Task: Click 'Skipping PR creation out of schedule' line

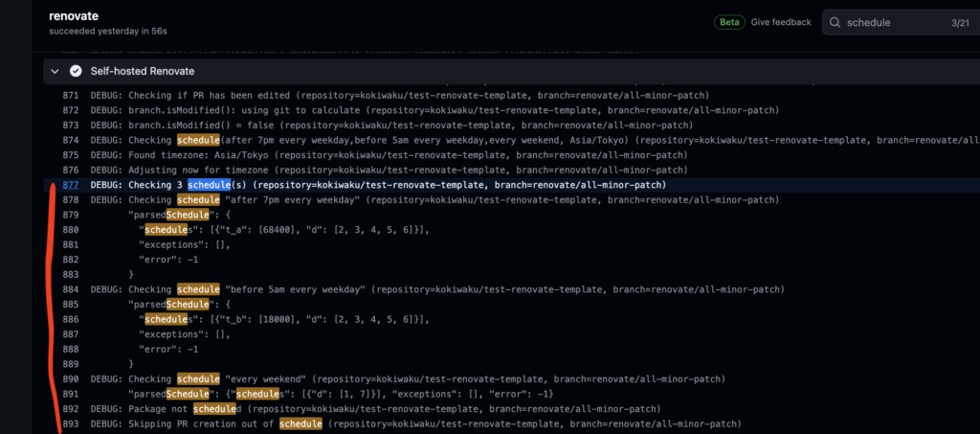Action: [x=415, y=424]
